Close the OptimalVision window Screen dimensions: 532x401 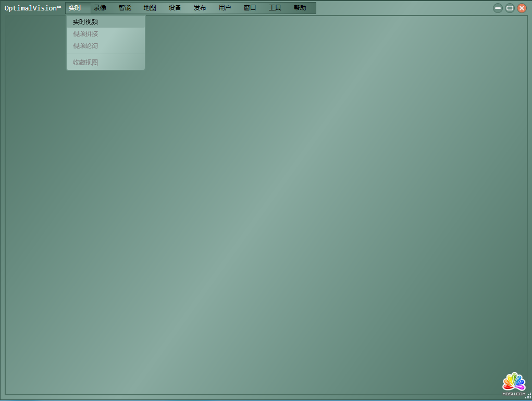(x=522, y=8)
